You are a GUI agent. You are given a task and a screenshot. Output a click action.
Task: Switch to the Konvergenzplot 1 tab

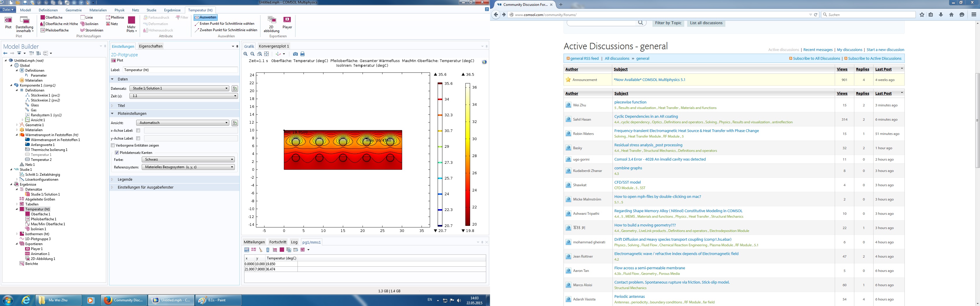pyautogui.click(x=274, y=46)
